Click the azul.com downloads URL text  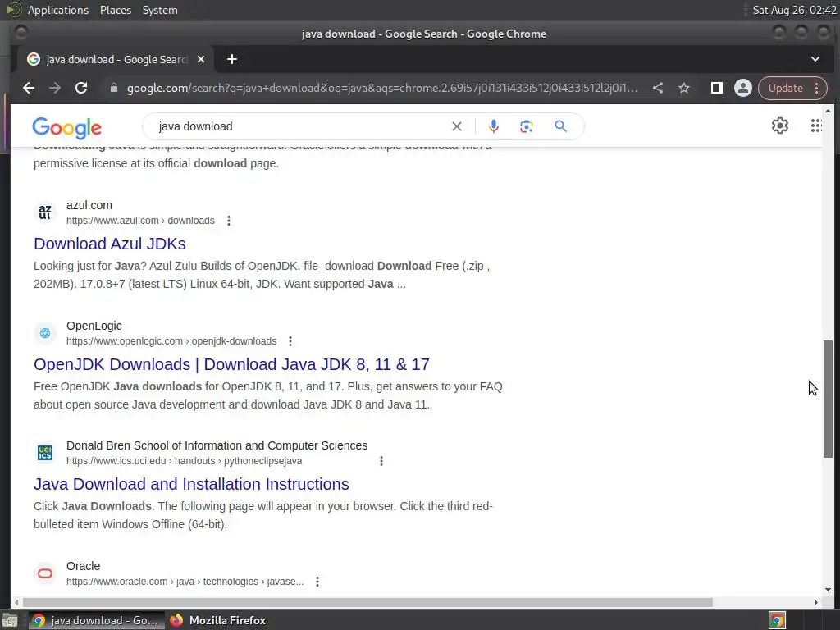(140, 221)
